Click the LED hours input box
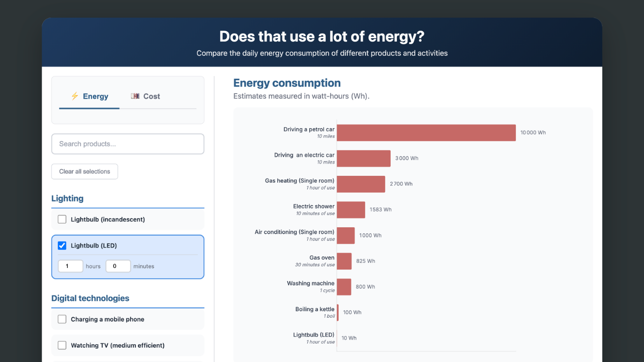The width and height of the screenshot is (644, 362). [x=70, y=266]
